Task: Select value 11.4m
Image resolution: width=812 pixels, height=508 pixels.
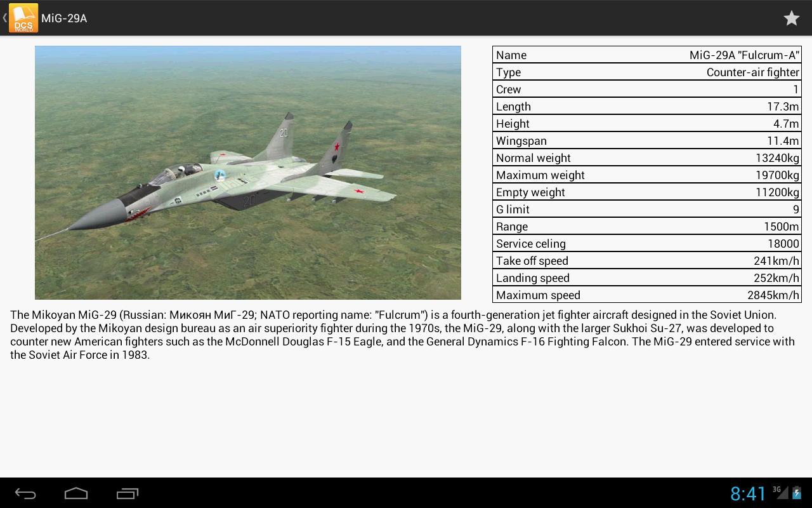Action: (x=783, y=141)
